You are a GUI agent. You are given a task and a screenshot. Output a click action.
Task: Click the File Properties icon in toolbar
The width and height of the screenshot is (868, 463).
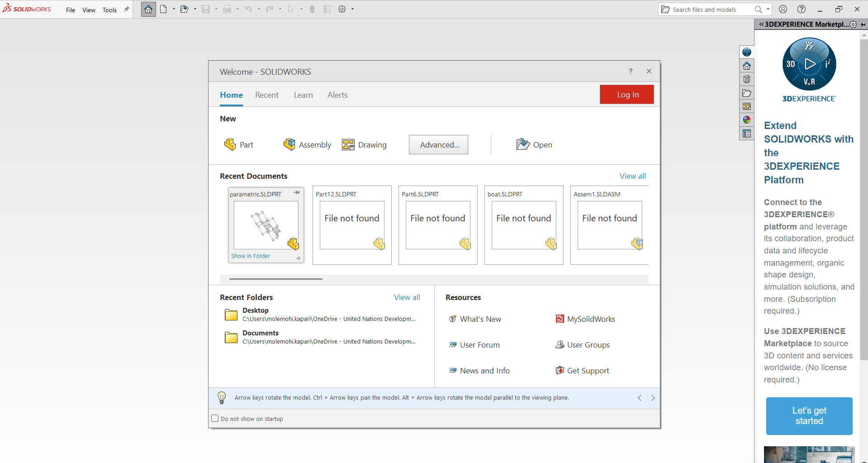coord(327,9)
